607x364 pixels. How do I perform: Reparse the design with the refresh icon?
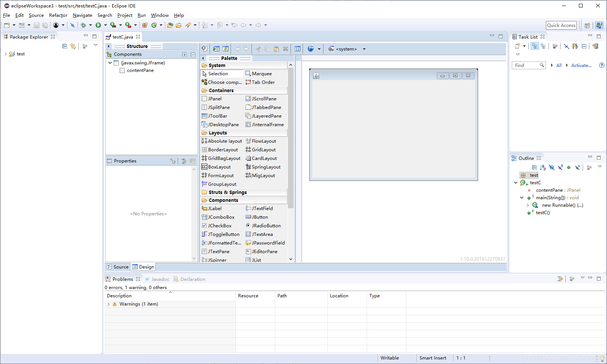[x=225, y=49]
